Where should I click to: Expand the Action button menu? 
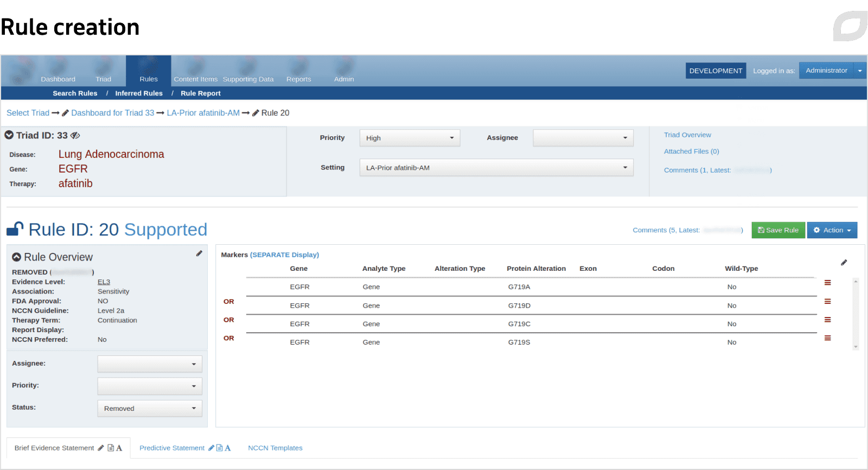(832, 230)
